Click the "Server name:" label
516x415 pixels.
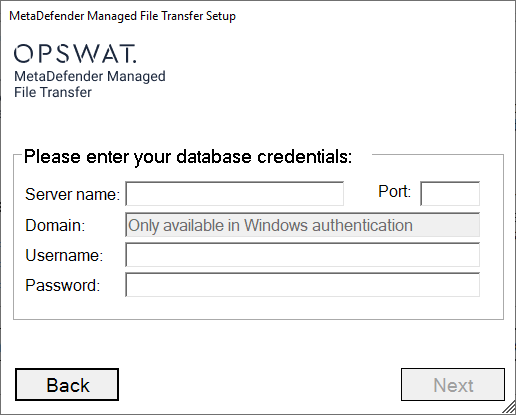(x=72, y=194)
